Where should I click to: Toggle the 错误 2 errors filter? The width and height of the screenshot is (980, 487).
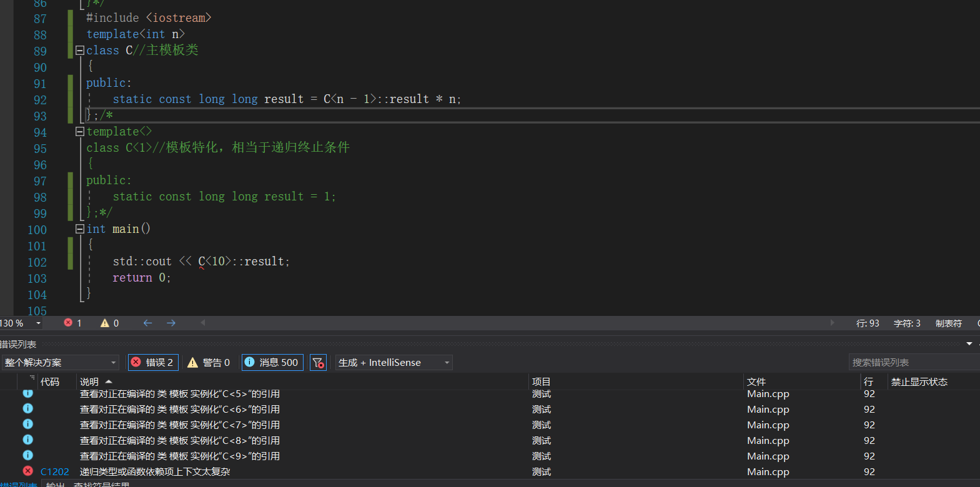pyautogui.click(x=153, y=363)
